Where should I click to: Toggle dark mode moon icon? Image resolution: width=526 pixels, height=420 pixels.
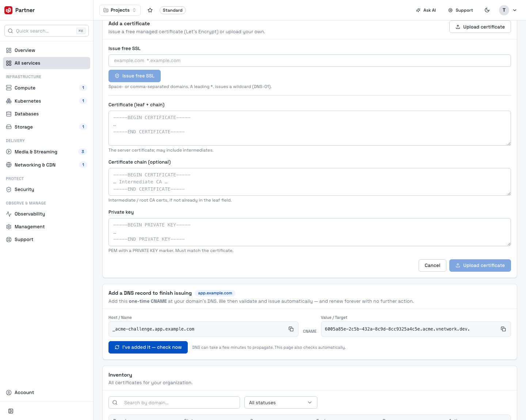click(x=487, y=10)
